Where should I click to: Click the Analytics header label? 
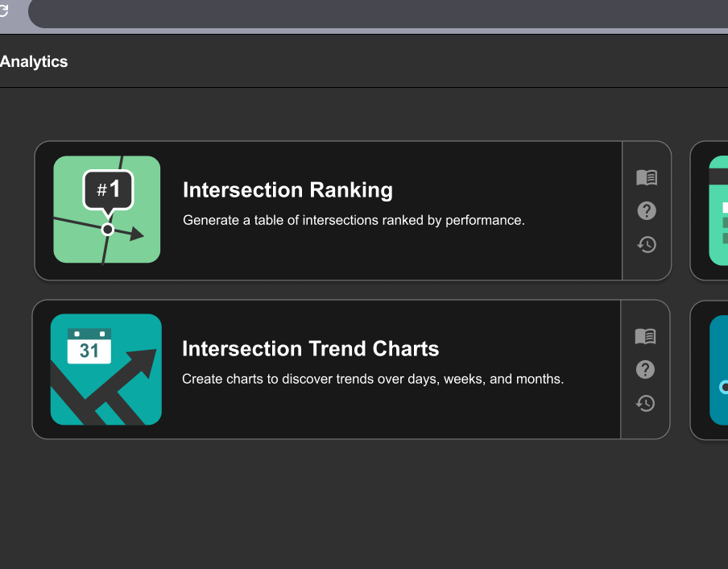[x=34, y=62]
